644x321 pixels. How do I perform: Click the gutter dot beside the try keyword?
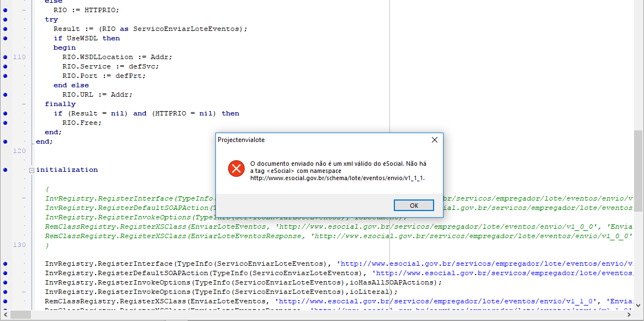pos(5,20)
